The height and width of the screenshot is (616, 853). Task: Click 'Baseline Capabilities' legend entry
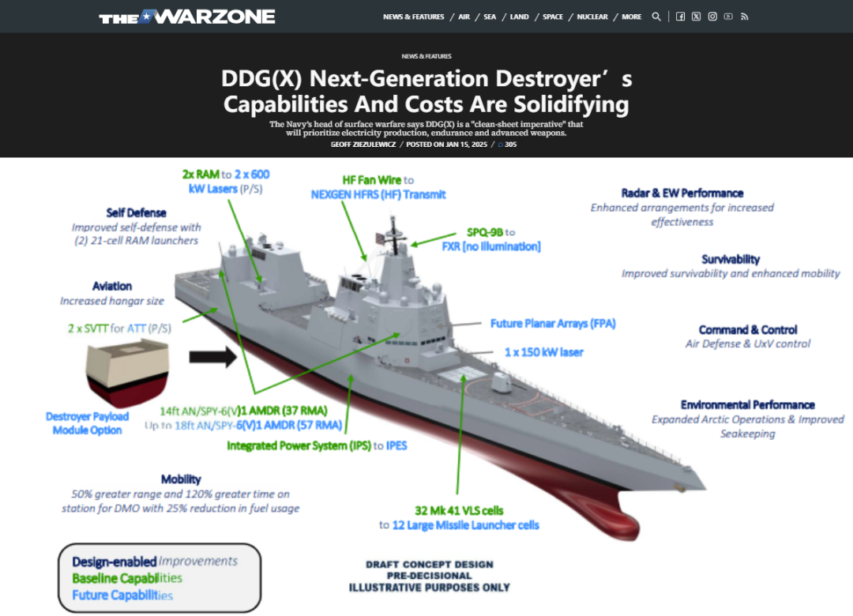(127, 578)
